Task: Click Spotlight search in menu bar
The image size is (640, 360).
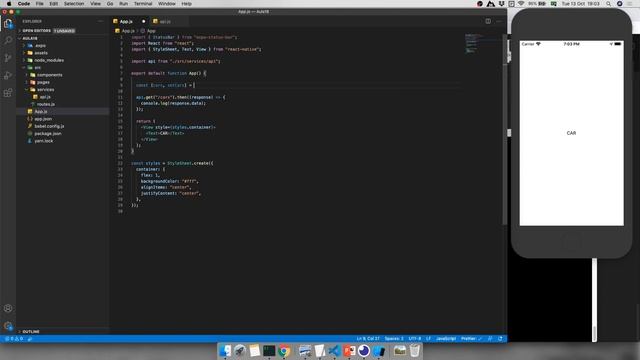Action: (x=608, y=4)
